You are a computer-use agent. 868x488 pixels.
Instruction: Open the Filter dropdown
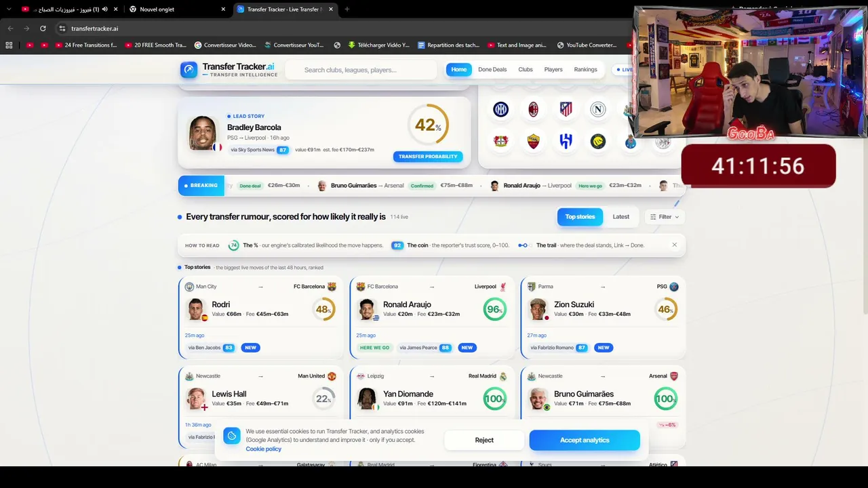[665, 217]
